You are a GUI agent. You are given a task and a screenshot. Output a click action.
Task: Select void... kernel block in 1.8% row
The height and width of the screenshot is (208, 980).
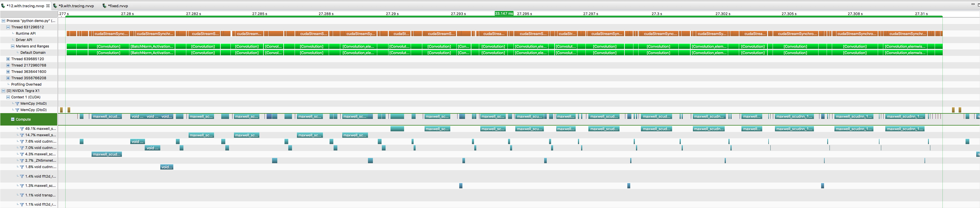(167, 167)
